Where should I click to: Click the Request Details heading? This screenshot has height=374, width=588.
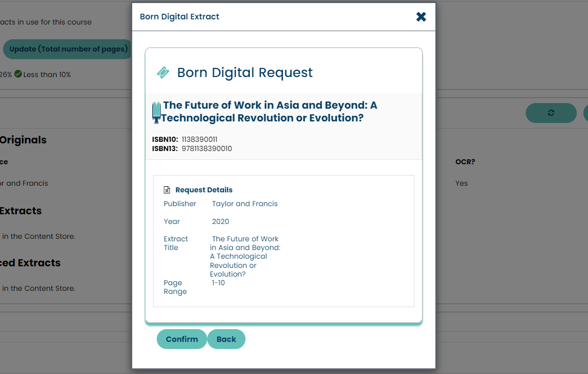click(204, 190)
